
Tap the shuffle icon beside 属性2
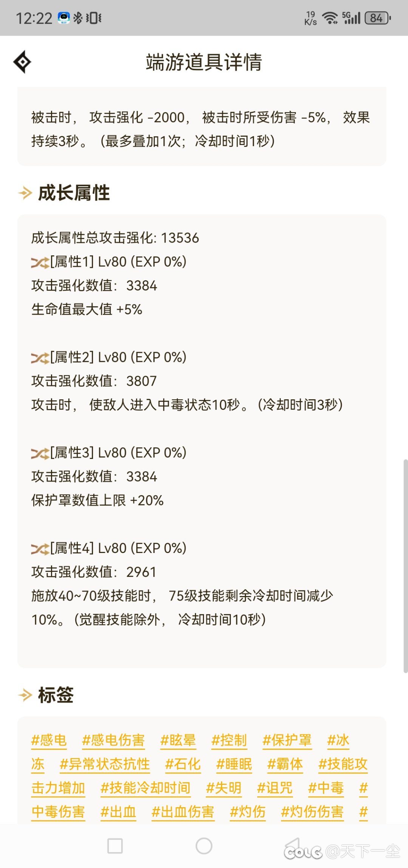40,358
